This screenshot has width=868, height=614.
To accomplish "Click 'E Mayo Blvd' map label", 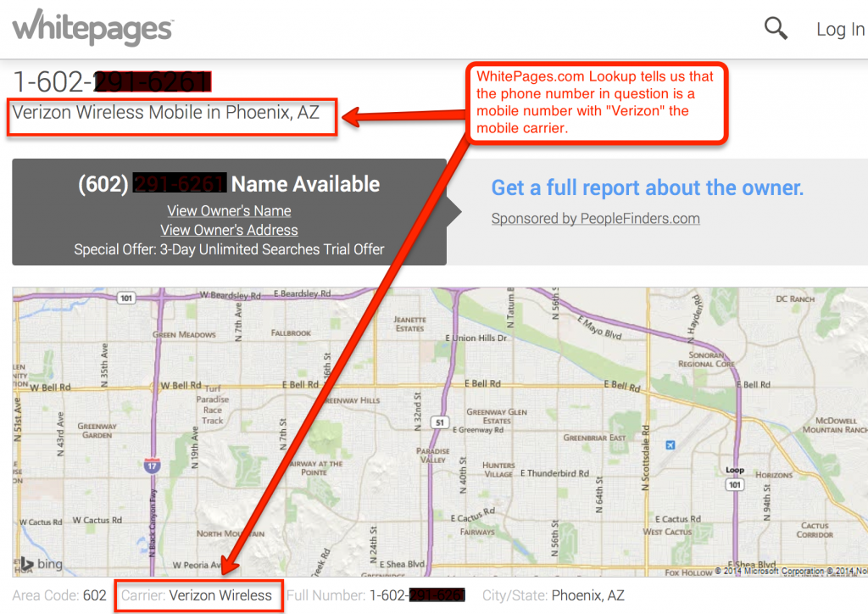I will coord(599,327).
